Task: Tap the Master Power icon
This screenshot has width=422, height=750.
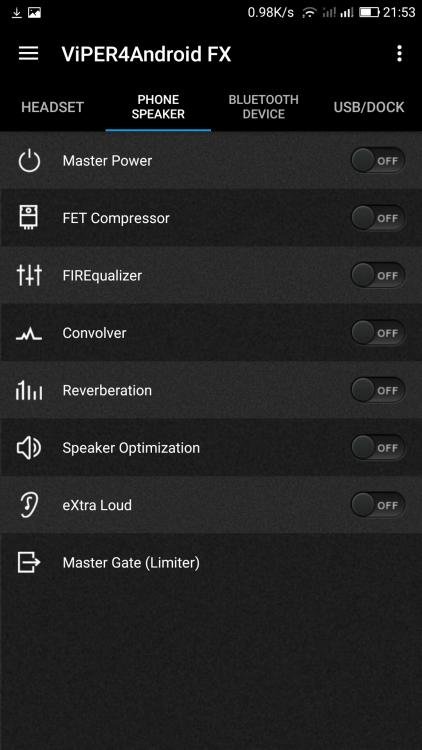Action: point(29,161)
